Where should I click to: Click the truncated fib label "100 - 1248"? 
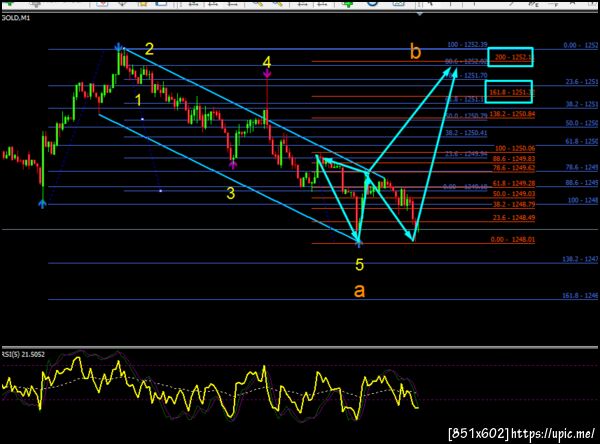583,200
